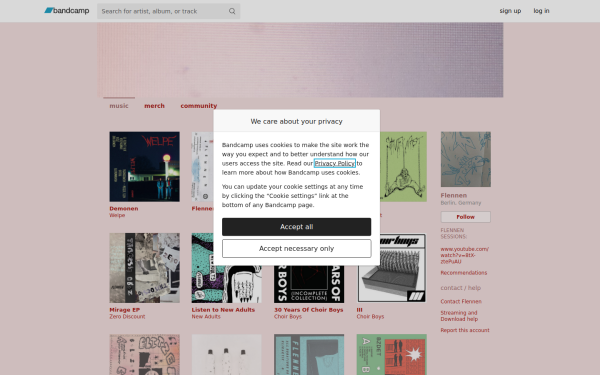The image size is (600, 375).
Task: Click the Bandcamp logo
Action: [67, 11]
